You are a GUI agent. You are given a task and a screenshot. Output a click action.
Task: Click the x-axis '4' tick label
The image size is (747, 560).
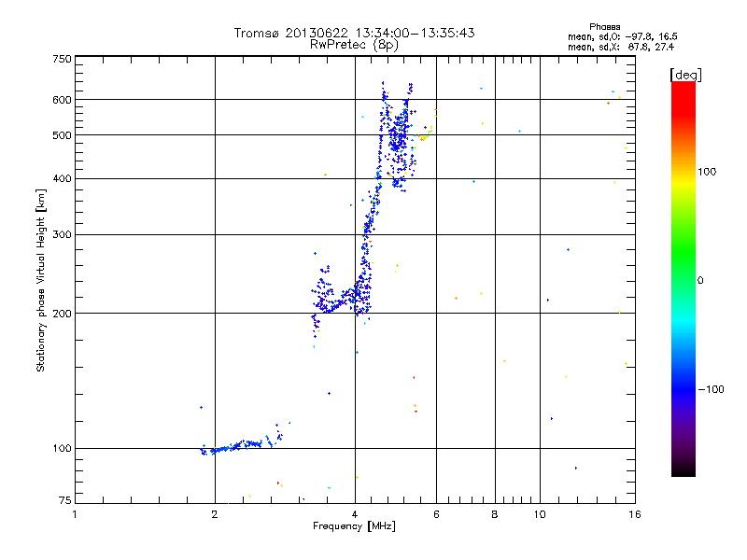click(355, 514)
